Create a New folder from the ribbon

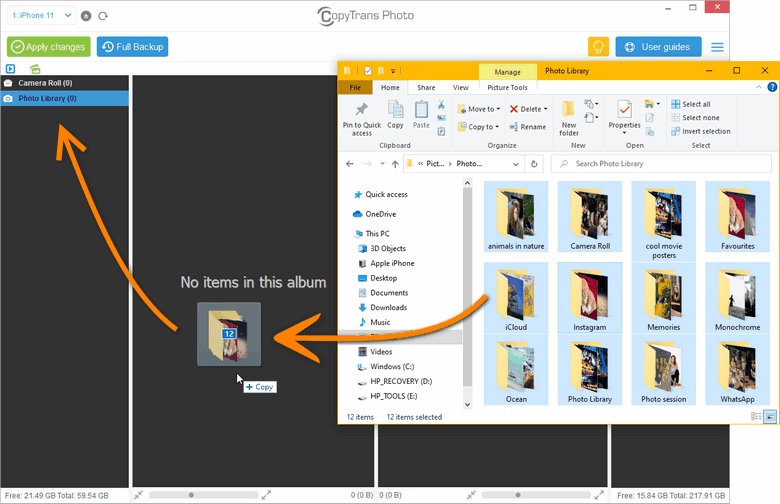[569, 118]
